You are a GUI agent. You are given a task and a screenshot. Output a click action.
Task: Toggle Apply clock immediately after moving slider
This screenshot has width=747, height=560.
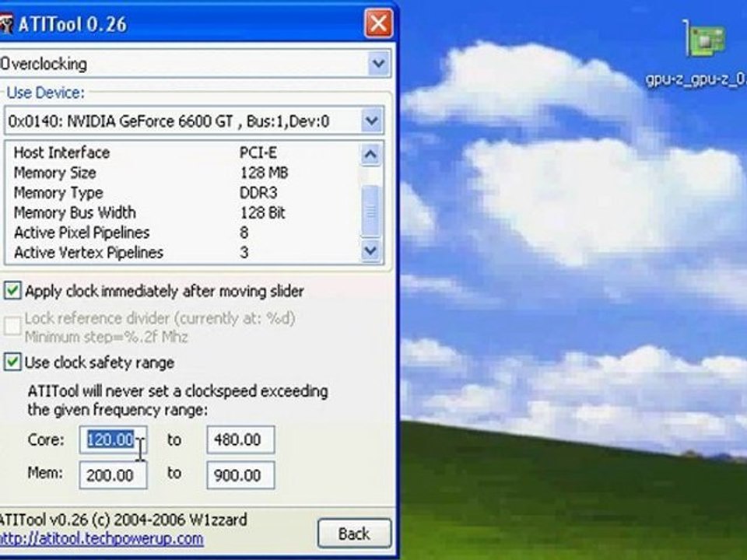pos(12,290)
